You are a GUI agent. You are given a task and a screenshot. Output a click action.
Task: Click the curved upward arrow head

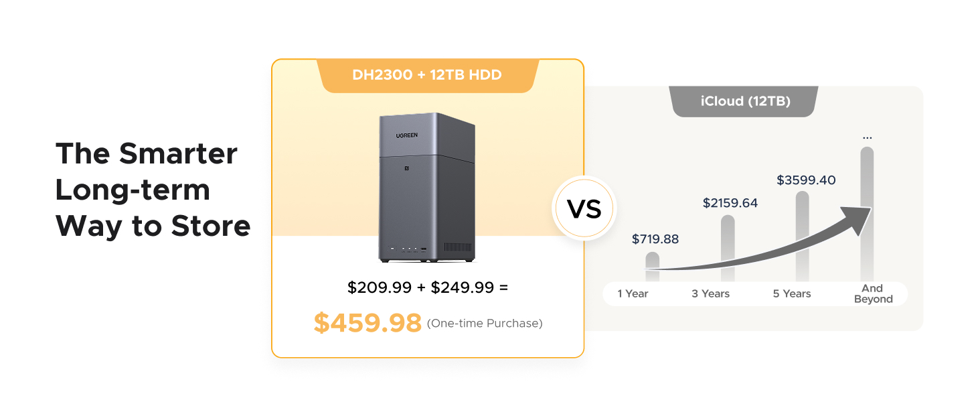(860, 220)
